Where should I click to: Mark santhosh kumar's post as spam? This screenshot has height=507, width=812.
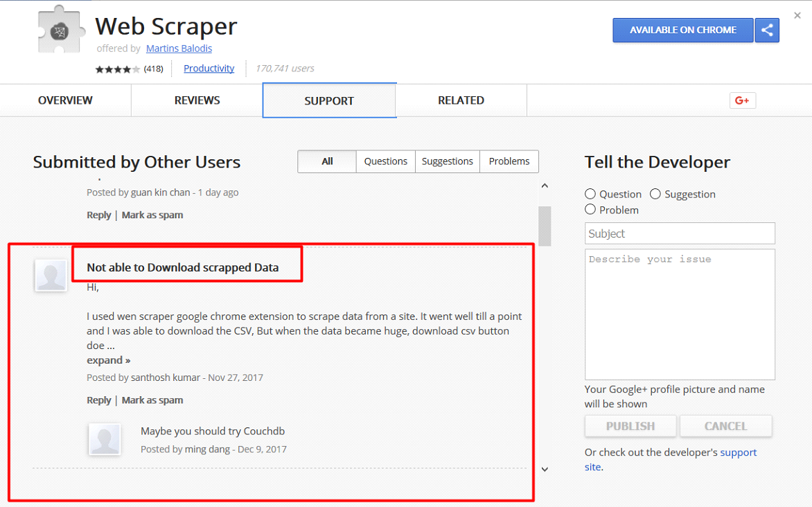pyautogui.click(x=152, y=400)
